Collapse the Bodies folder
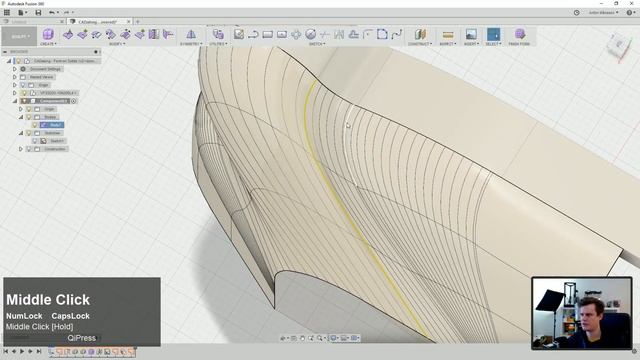This screenshot has width=640, height=360. coord(21,117)
